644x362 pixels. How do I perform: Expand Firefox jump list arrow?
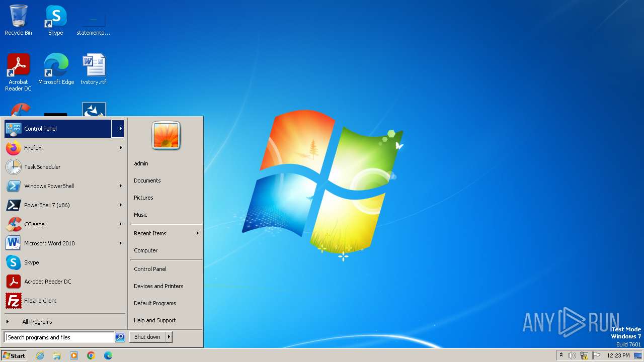pos(120,148)
